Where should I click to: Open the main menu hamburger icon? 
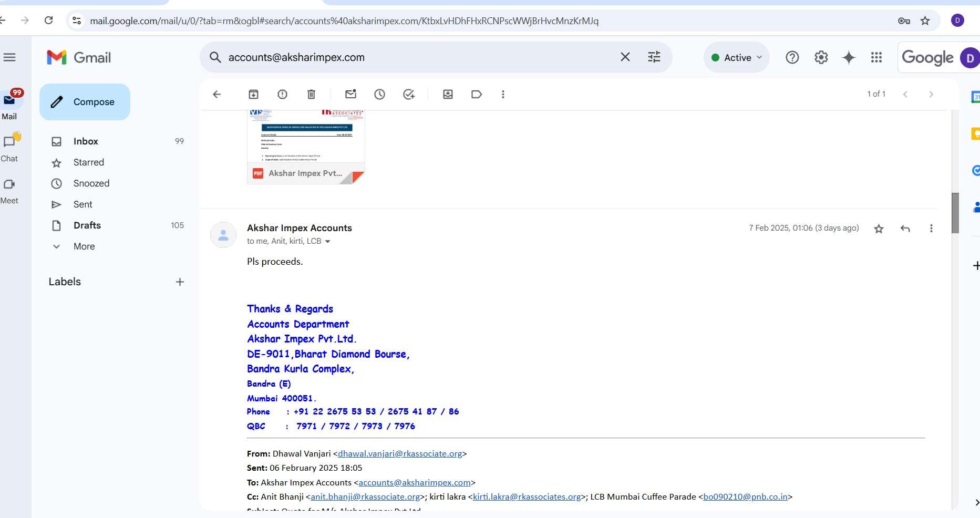click(x=9, y=57)
